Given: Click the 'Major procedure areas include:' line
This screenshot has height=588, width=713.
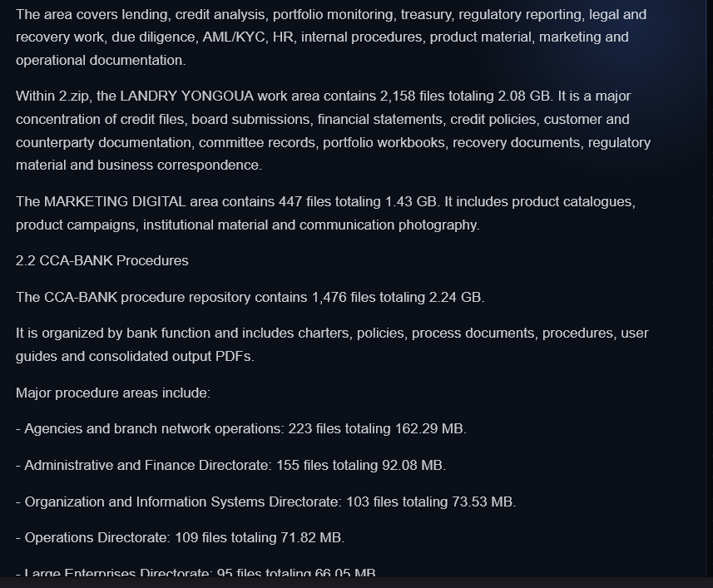Looking at the screenshot, I should (113, 393).
